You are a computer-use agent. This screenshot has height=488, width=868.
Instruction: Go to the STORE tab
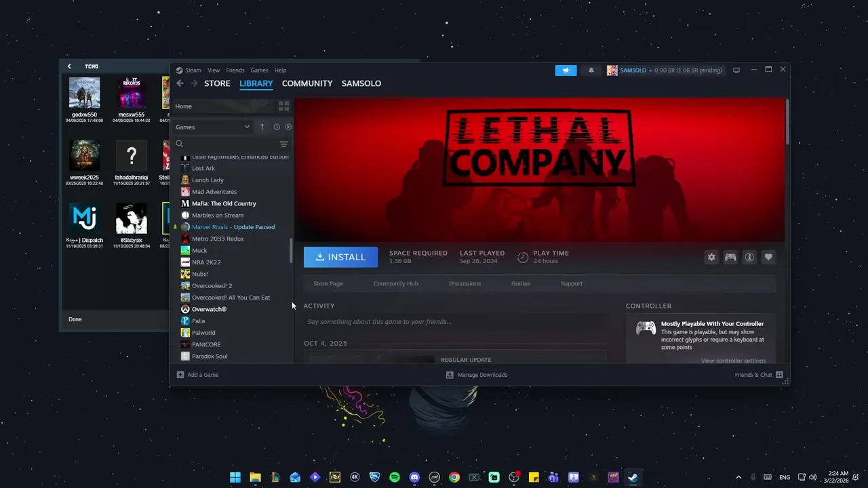point(217,83)
